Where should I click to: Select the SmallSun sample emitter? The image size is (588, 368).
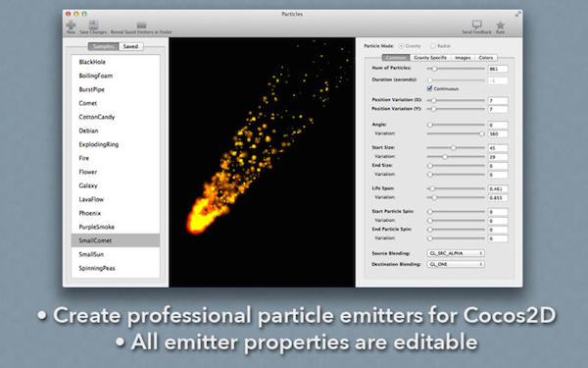pyautogui.click(x=116, y=254)
